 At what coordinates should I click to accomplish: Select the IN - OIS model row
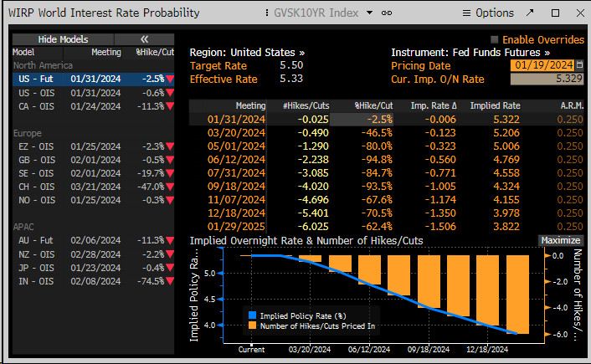pyautogui.click(x=94, y=281)
